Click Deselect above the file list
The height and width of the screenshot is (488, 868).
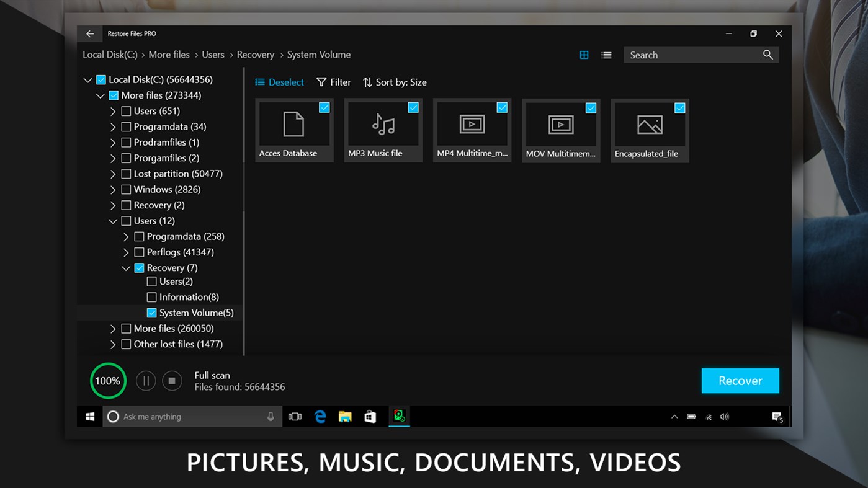click(x=279, y=82)
